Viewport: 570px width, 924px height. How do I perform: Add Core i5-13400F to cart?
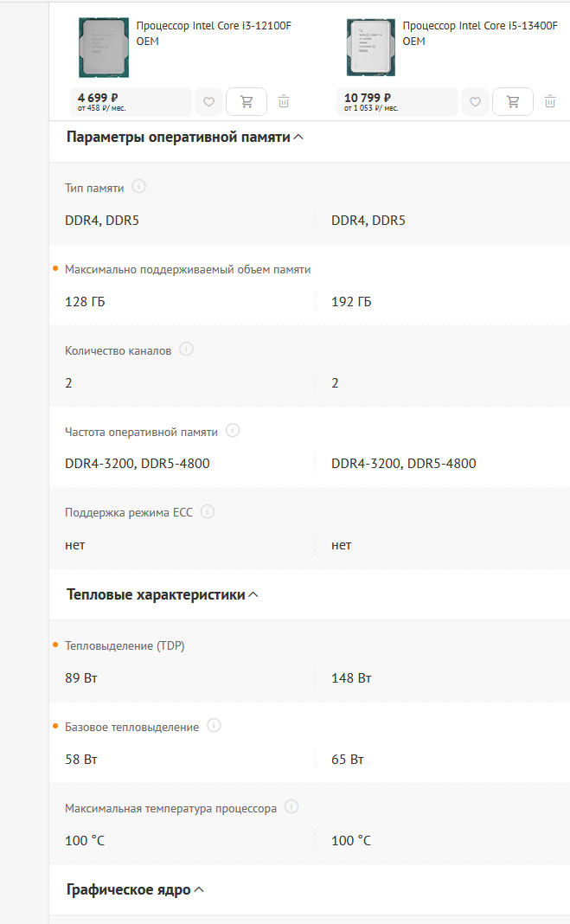513,102
